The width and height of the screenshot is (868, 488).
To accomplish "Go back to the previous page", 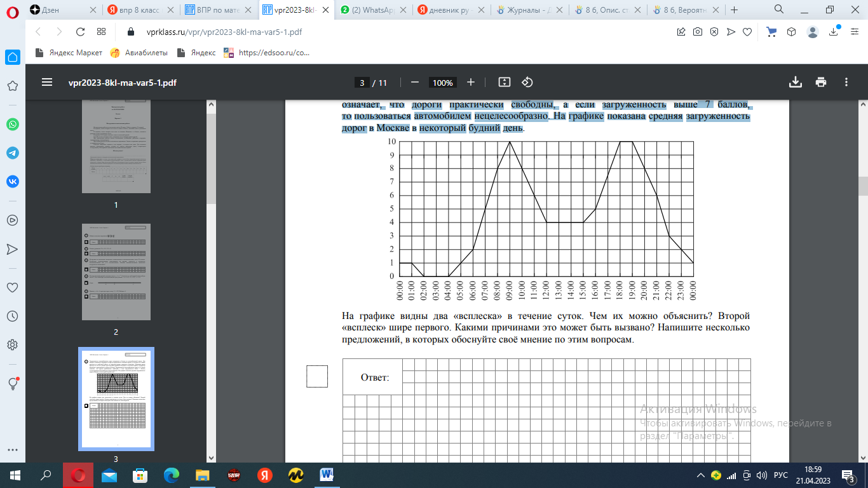I will click(37, 32).
